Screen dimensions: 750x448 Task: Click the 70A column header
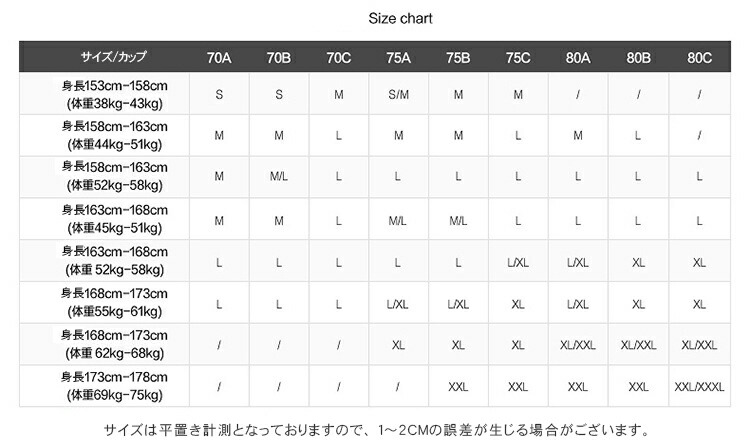pos(219,58)
